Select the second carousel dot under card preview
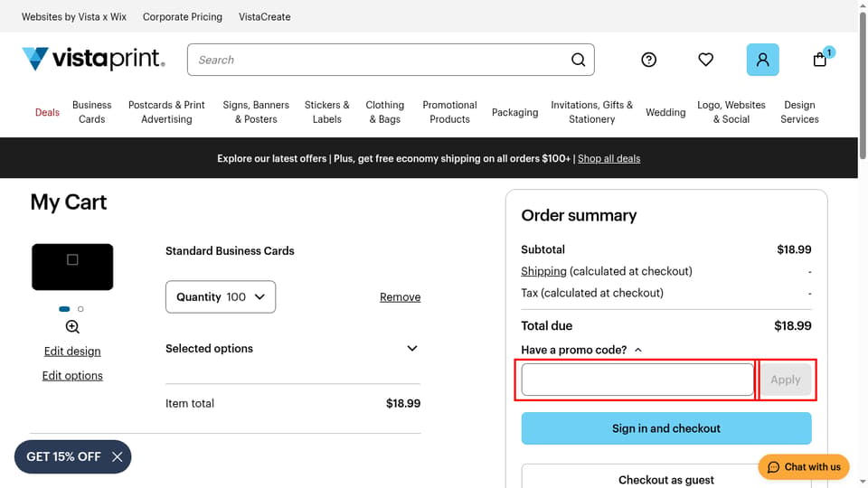868x488 pixels. [x=80, y=309]
